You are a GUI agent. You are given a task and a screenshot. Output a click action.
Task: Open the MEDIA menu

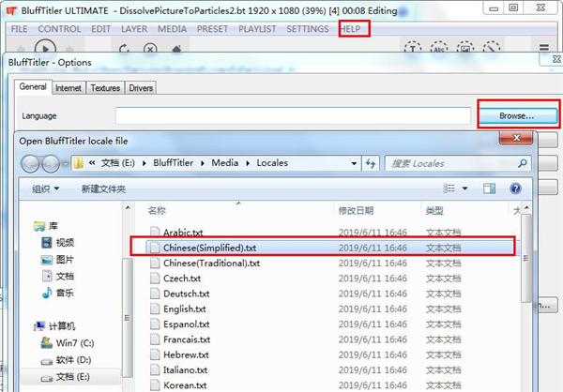tap(172, 29)
